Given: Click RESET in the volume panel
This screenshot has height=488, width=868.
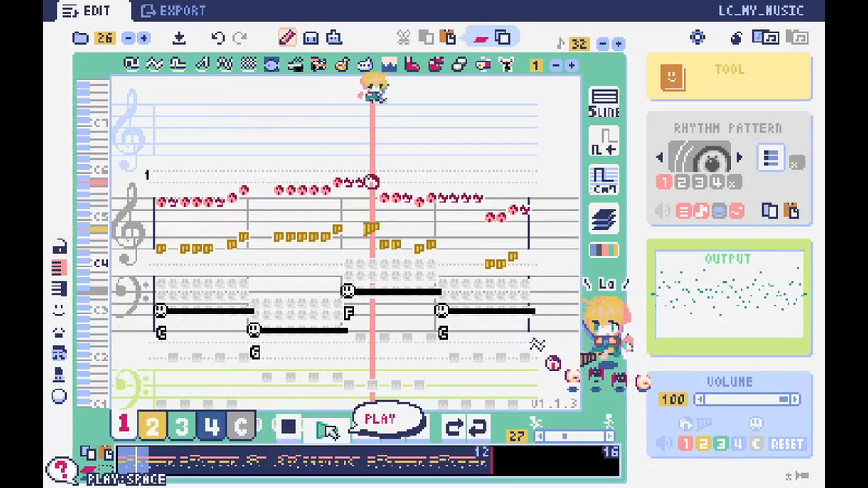Looking at the screenshot, I should tap(787, 445).
